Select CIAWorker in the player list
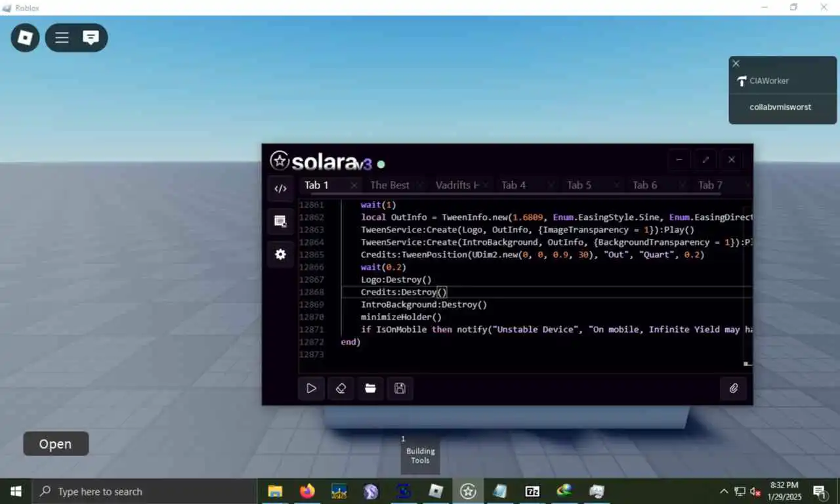 tap(782, 81)
